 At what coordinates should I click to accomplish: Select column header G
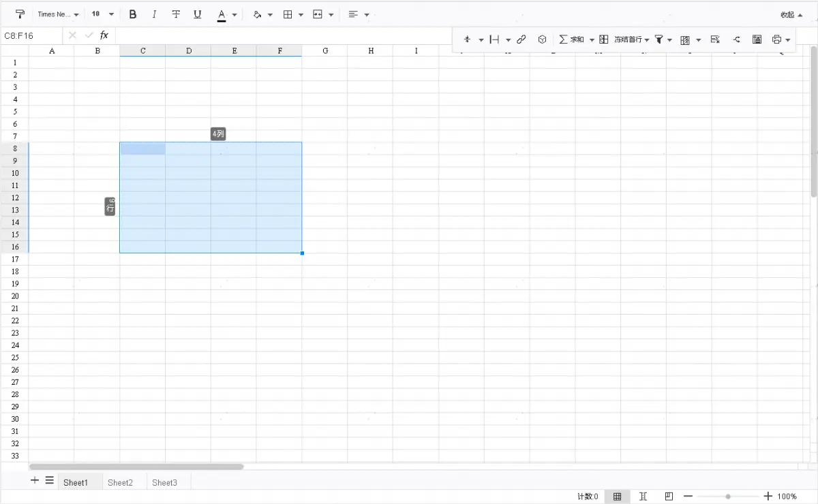324,51
